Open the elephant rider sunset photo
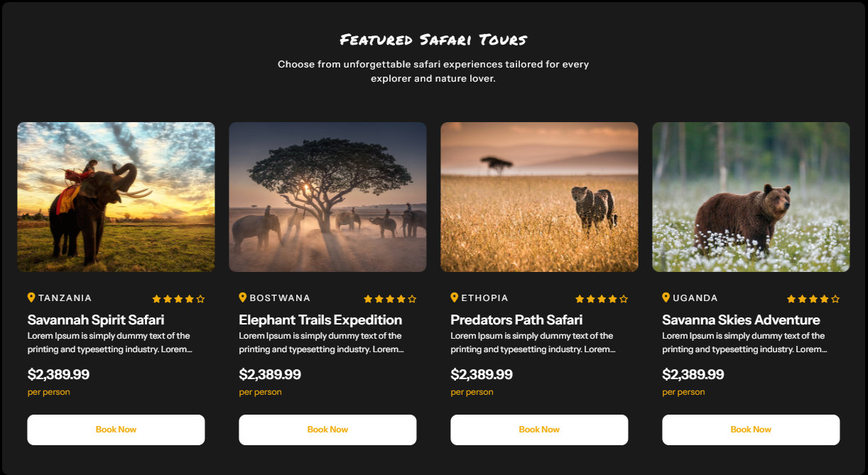This screenshot has height=475, width=868. click(x=116, y=197)
